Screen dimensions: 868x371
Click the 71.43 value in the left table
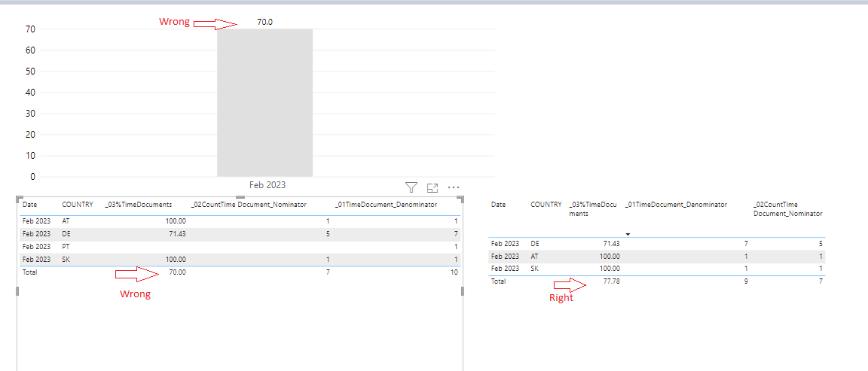[176, 234]
